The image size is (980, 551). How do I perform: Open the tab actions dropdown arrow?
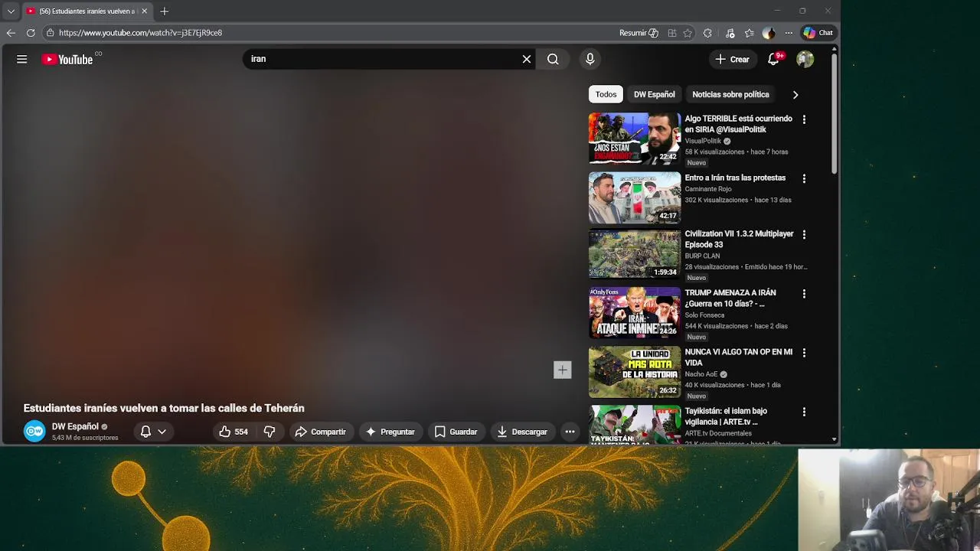point(11,11)
